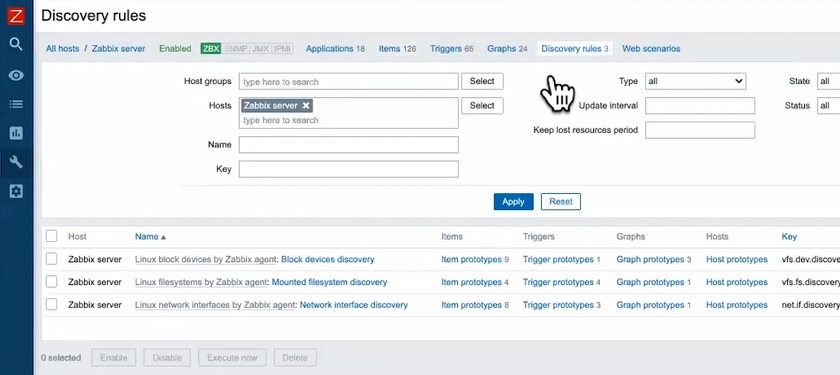Check the Network interface discovery row checkbox

(x=51, y=305)
